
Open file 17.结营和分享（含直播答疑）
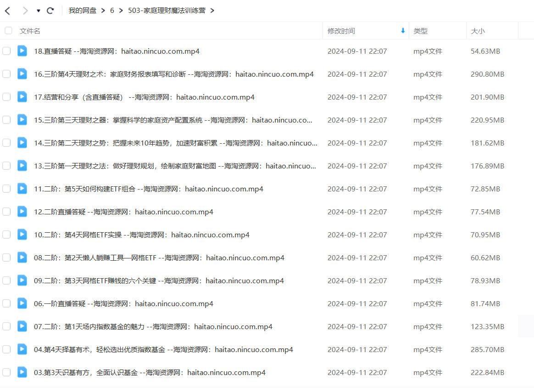[x=144, y=97]
